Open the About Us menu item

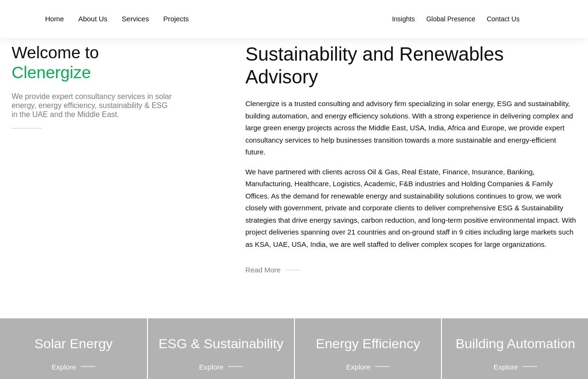(x=92, y=19)
